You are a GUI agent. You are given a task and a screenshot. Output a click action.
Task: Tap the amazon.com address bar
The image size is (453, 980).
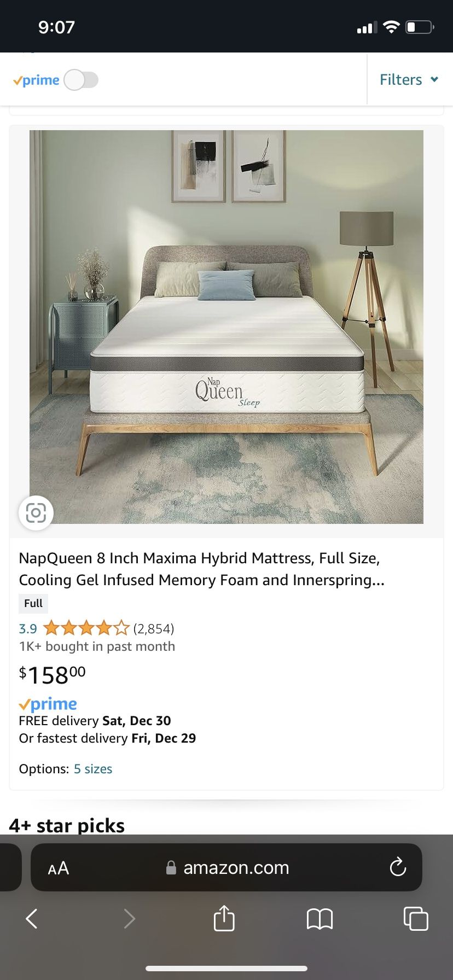235,867
